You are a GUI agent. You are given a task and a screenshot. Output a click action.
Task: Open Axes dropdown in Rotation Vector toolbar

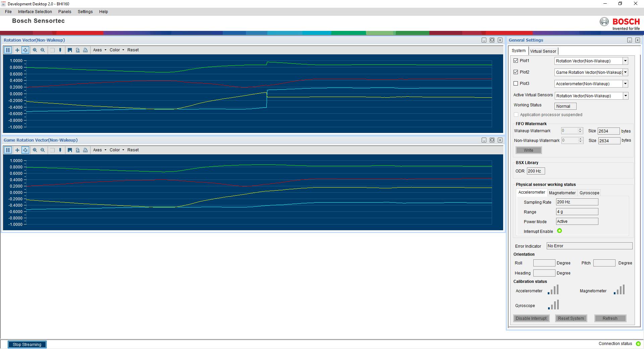[100, 50]
